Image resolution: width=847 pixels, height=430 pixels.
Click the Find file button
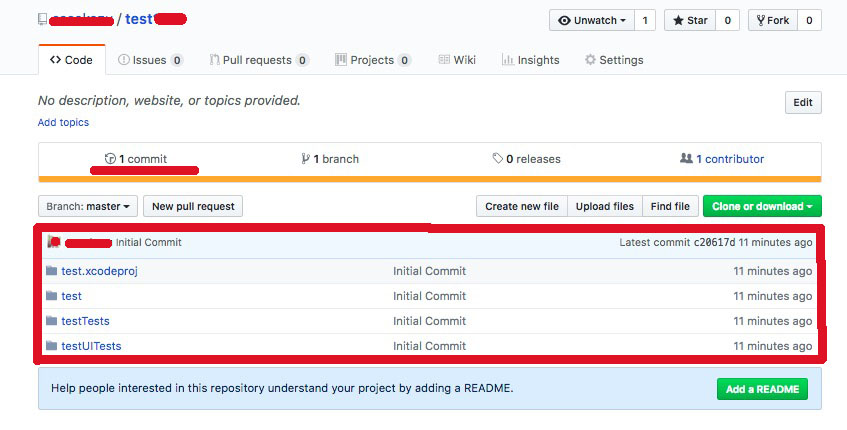[x=670, y=206]
